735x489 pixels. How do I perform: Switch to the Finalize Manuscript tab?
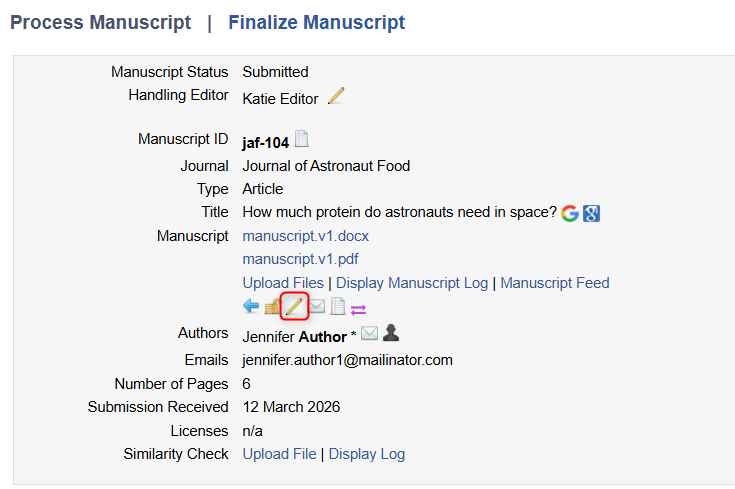317,22
